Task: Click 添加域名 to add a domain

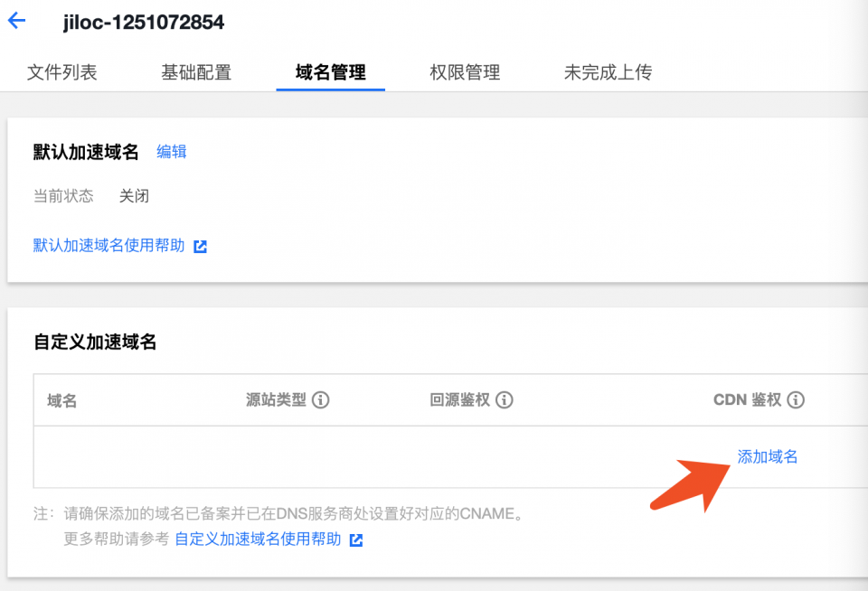Action: click(x=768, y=457)
